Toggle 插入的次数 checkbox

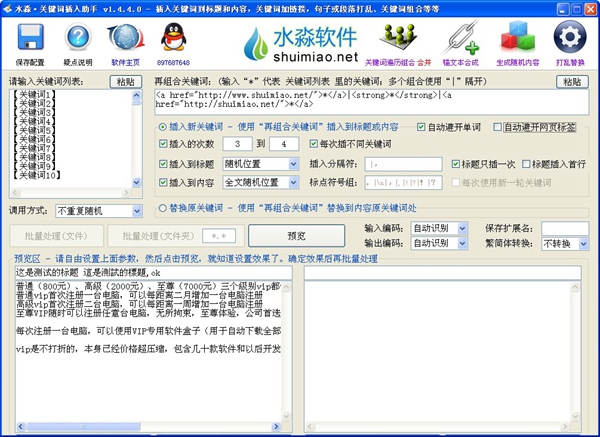163,144
